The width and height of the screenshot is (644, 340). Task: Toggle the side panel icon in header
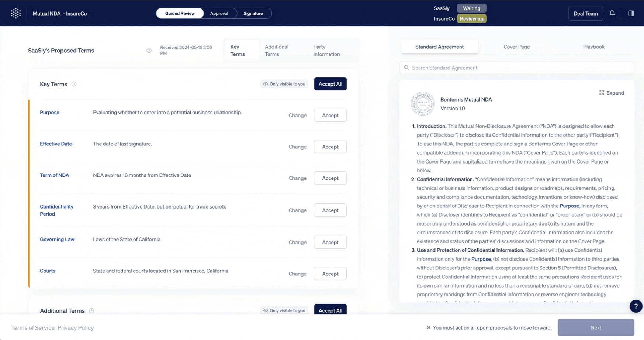coord(631,13)
